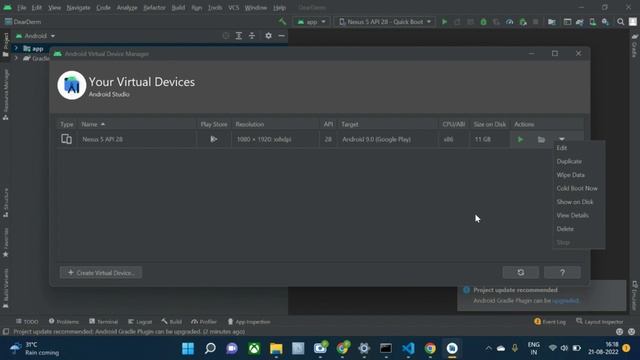The image size is (640, 360).
Task: Click the Create Virtual Device button
Action: tap(101, 273)
